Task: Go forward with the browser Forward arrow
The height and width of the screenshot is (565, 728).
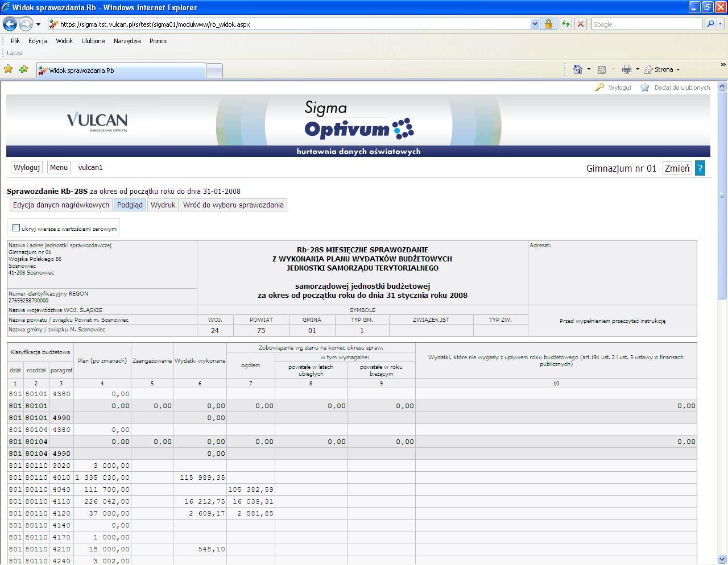Action: pyautogui.click(x=26, y=24)
